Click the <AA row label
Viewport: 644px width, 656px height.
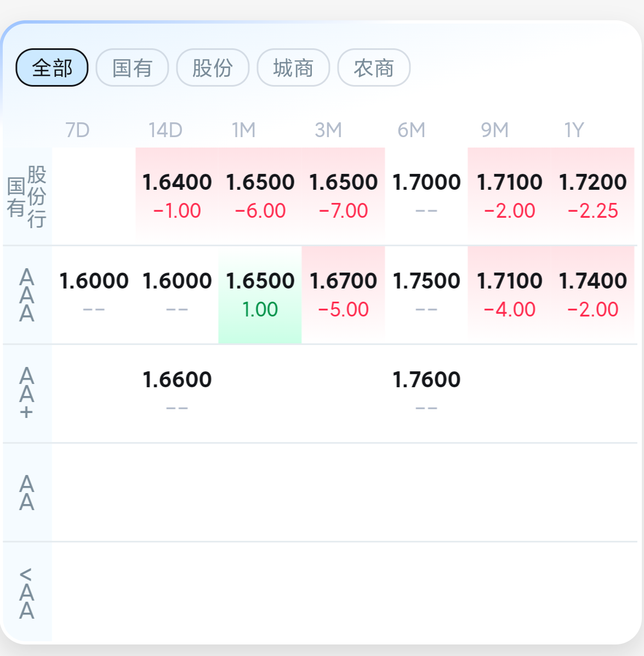(x=27, y=592)
